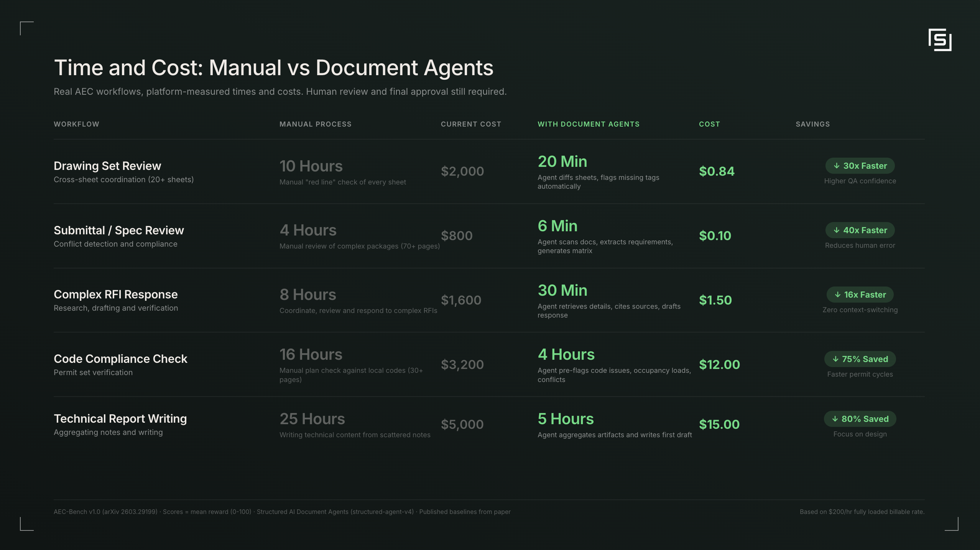980x550 pixels.
Task: Select the 30x Faster pill badge
Action: pos(860,166)
